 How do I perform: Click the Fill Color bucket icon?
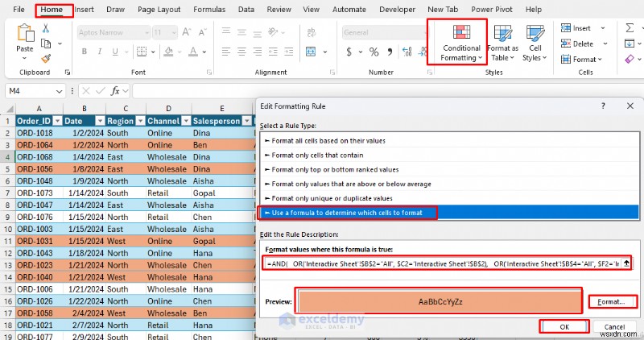168,52
